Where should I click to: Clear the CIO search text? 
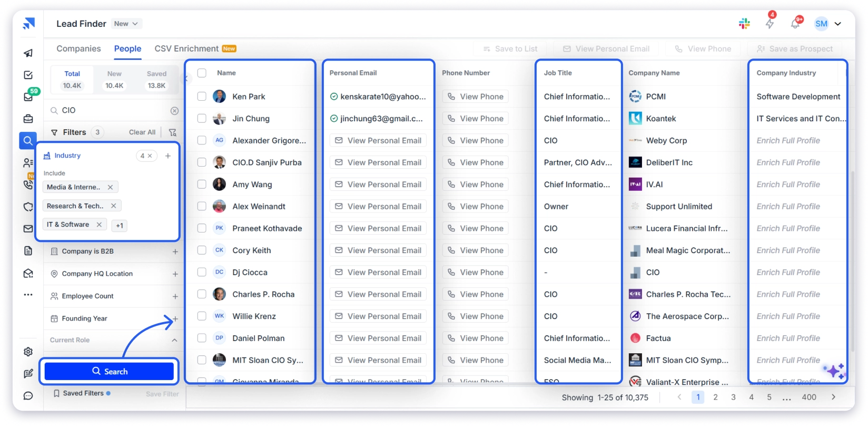point(174,111)
